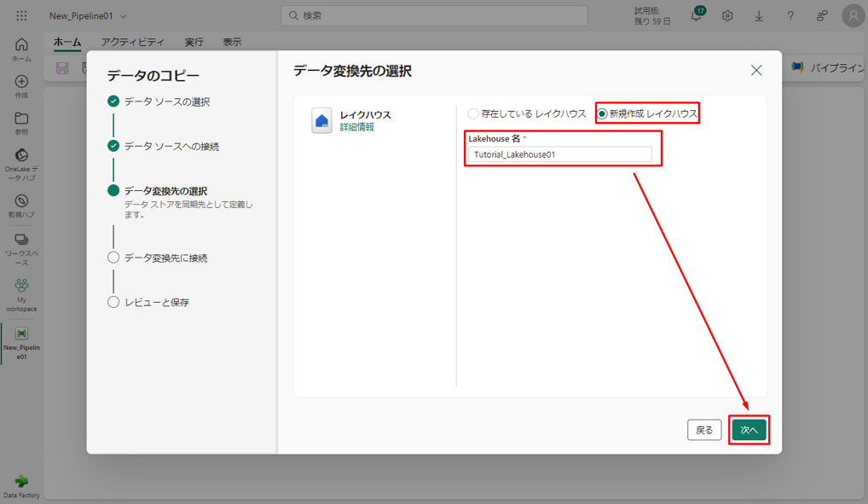Click the save icon in pipeline toolbar
The width and height of the screenshot is (868, 504).
click(x=62, y=68)
